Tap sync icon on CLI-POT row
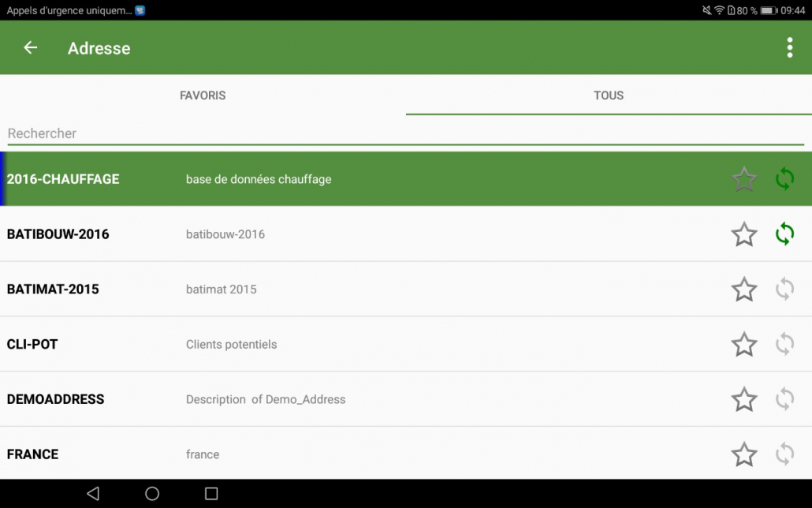This screenshot has height=508, width=812. 784,344
